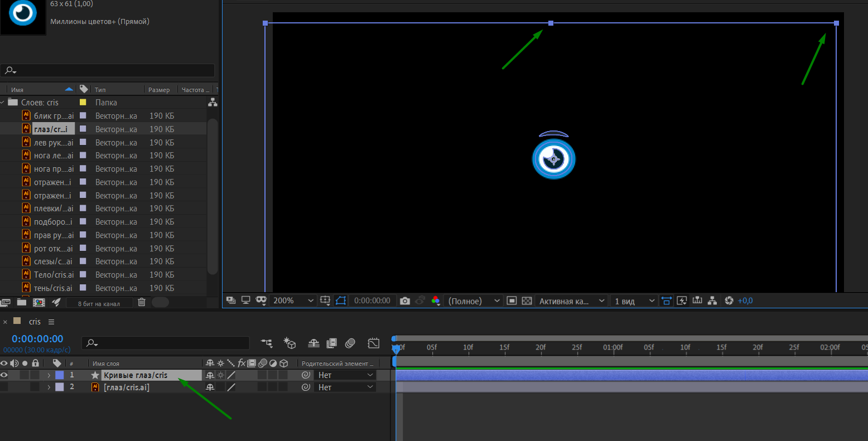The height and width of the screenshot is (441, 868).
Task: Toggle the transparency grid checkerboard icon
Action: [x=527, y=301]
